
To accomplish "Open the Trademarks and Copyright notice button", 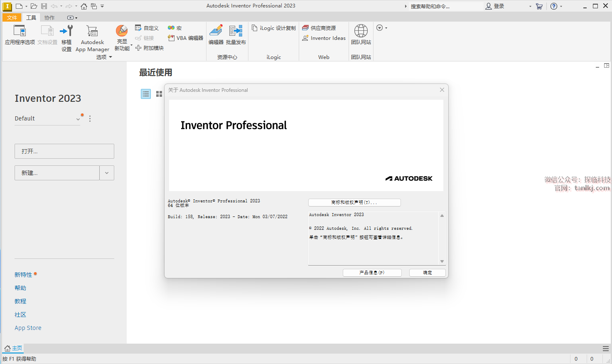I will click(x=354, y=202).
